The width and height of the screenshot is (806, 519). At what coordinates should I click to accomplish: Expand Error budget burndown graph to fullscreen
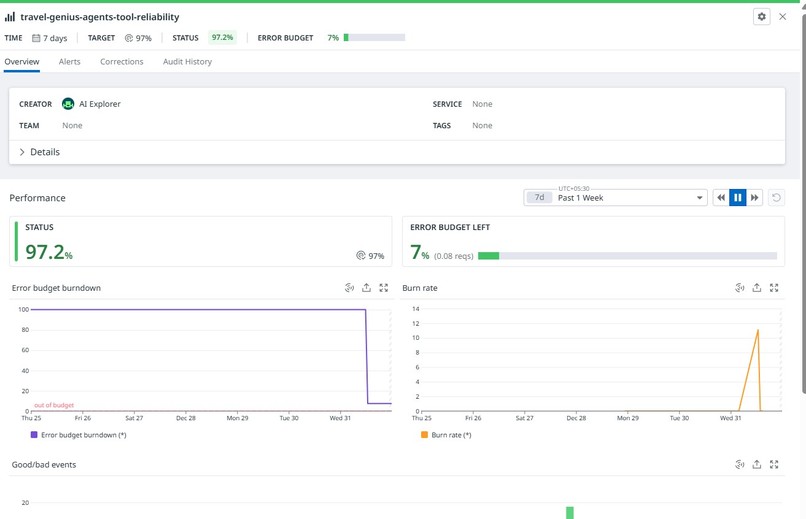(x=383, y=288)
